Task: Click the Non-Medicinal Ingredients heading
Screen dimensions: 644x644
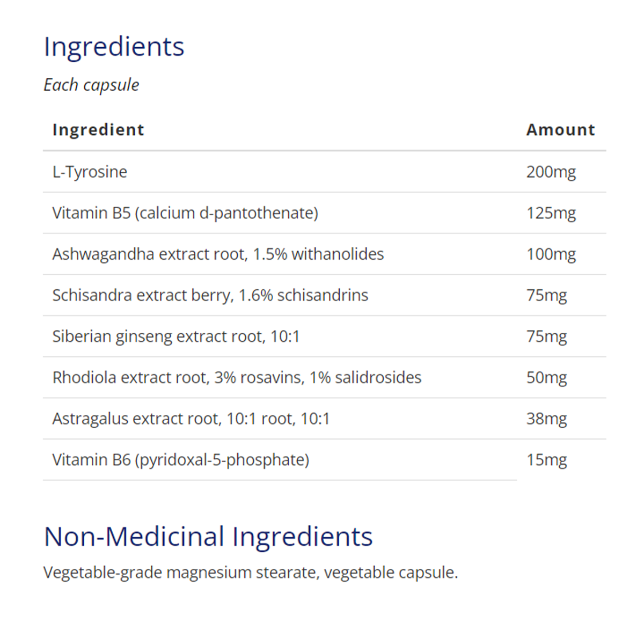Action: 208,536
